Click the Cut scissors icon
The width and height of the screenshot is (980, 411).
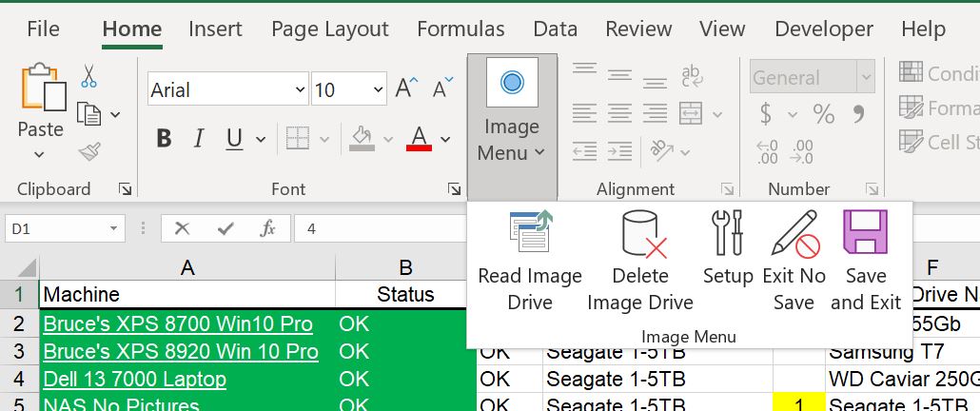pos(88,76)
